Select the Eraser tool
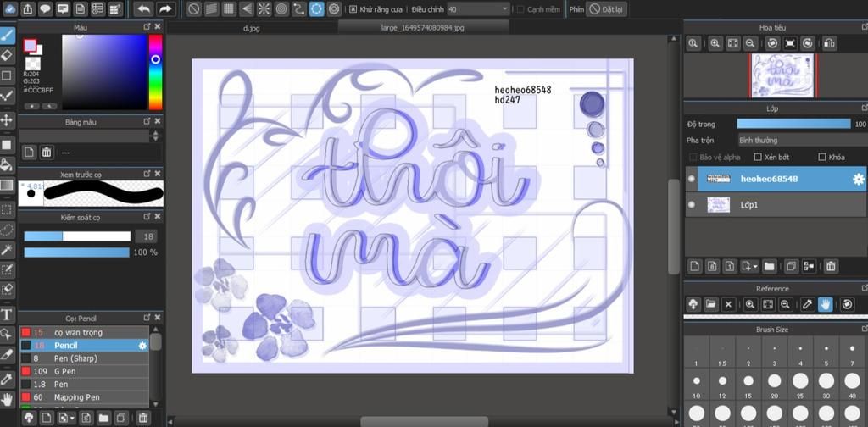 tap(7, 55)
